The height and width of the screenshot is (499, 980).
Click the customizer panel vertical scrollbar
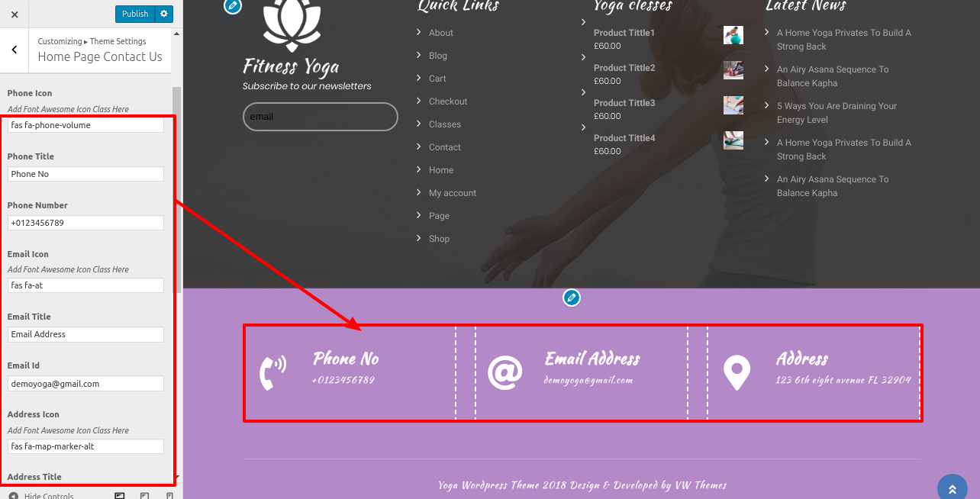(176, 191)
